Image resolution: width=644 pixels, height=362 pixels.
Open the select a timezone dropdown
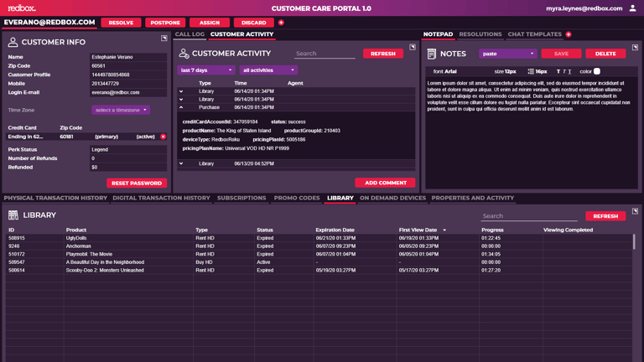click(x=121, y=110)
